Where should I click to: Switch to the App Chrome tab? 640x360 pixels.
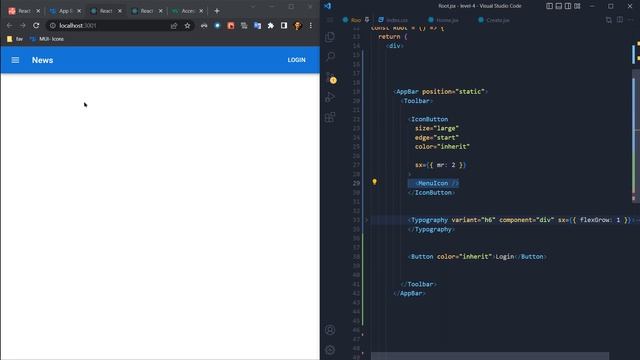click(64, 11)
